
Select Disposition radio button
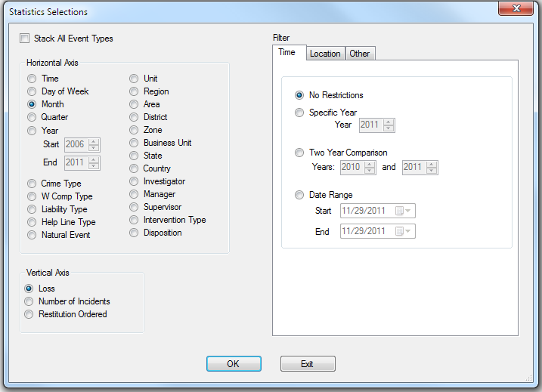click(x=134, y=233)
